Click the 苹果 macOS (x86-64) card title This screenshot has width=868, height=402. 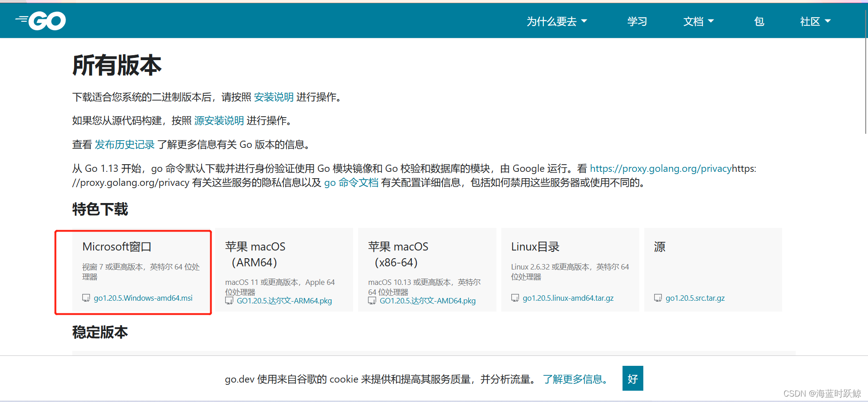click(x=398, y=255)
